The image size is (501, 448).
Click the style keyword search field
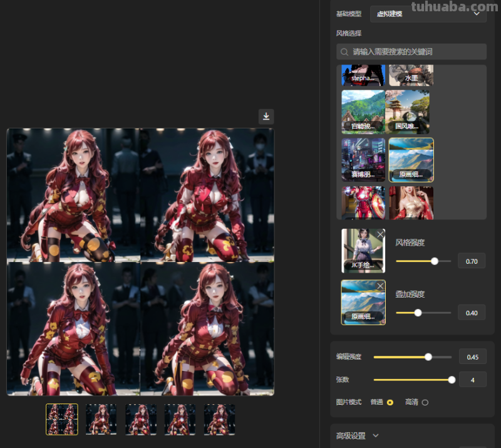click(x=411, y=52)
